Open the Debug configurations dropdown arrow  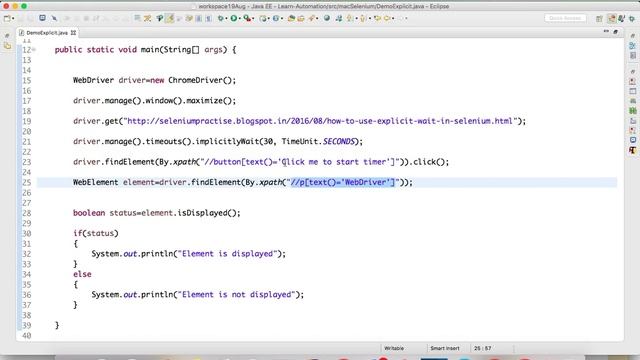pyautogui.click(x=226, y=19)
